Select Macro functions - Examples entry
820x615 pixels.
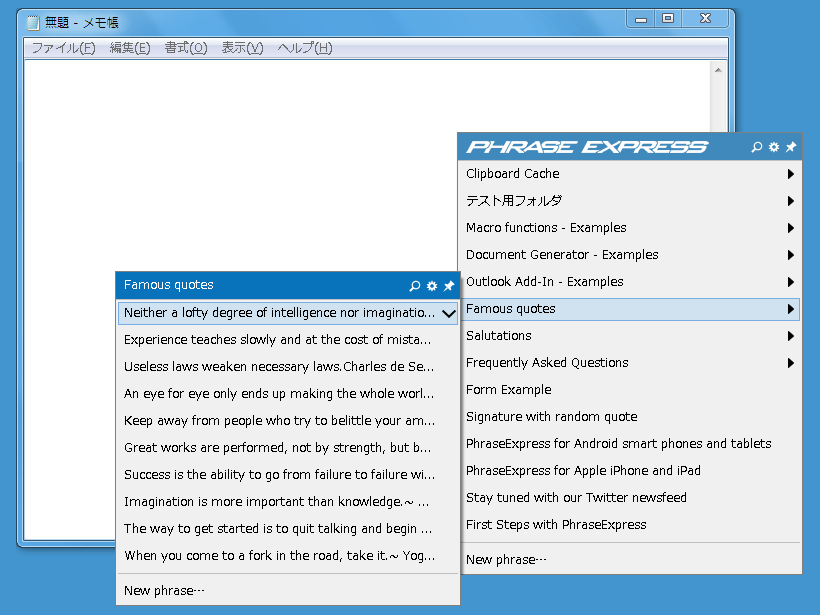pyautogui.click(x=630, y=228)
